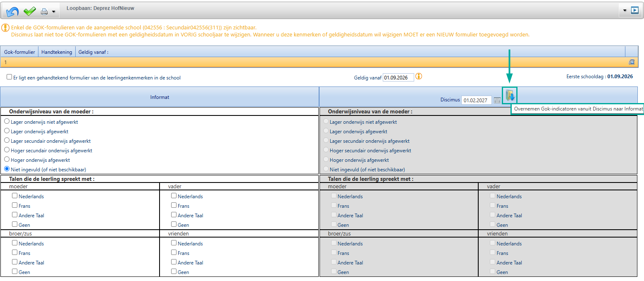Open the printer options dropdown arrow
Screen dimensions: 644x281
click(53, 12)
